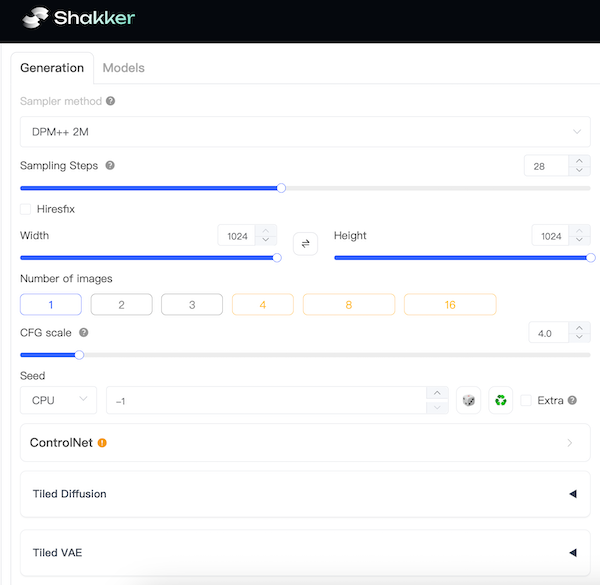This screenshot has width=600, height=585.
Task: Click the green recycle seed icon
Action: (x=500, y=401)
